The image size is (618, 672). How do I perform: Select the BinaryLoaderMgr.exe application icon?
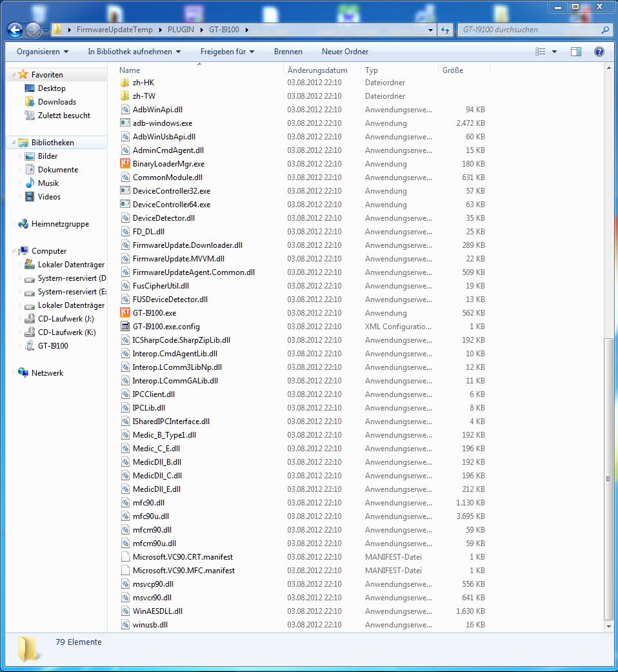125,164
